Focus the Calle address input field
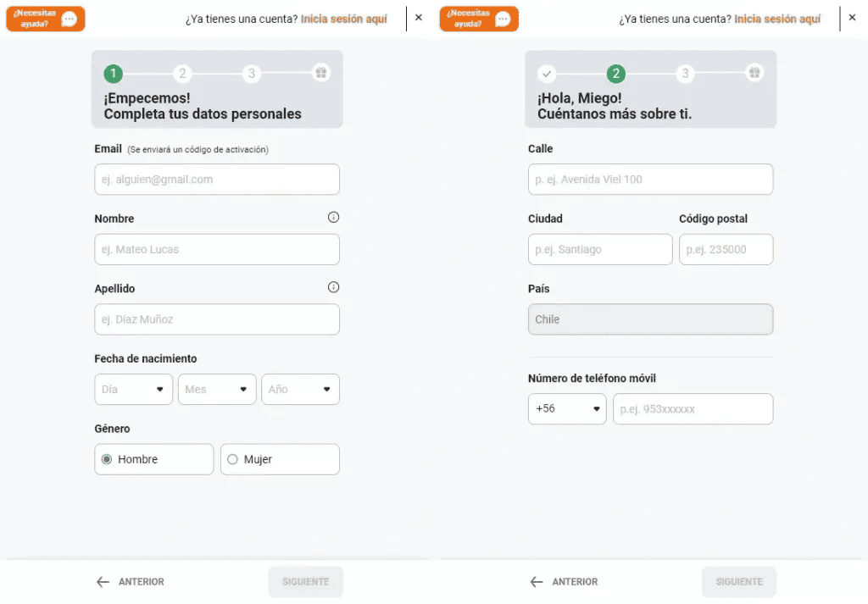Viewport: 868px width, 604px height. click(x=650, y=180)
